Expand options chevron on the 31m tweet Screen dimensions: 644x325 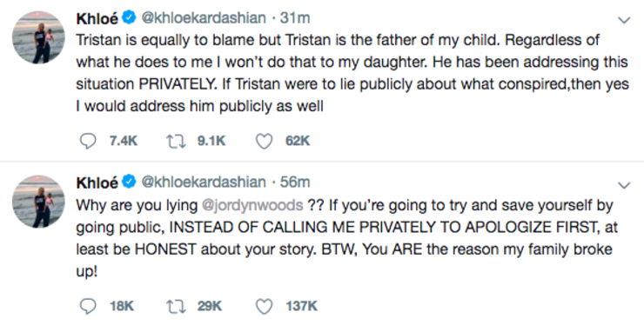624,20
